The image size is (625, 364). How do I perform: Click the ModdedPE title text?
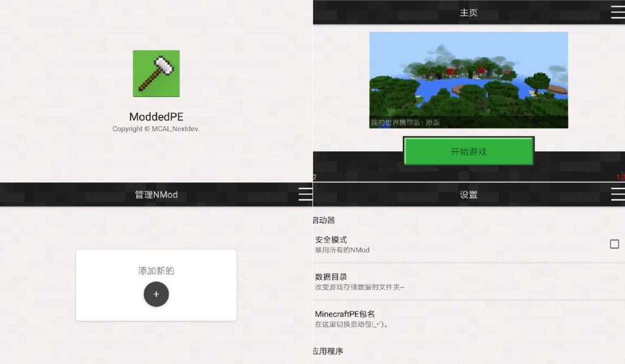[156, 116]
